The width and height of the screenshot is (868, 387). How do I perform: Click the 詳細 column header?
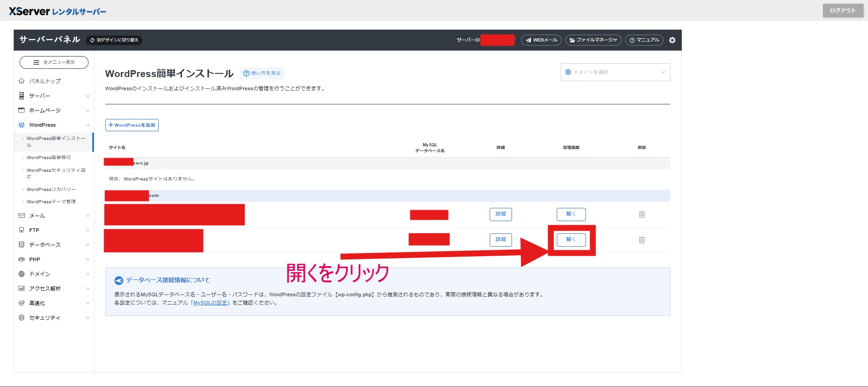tap(501, 148)
